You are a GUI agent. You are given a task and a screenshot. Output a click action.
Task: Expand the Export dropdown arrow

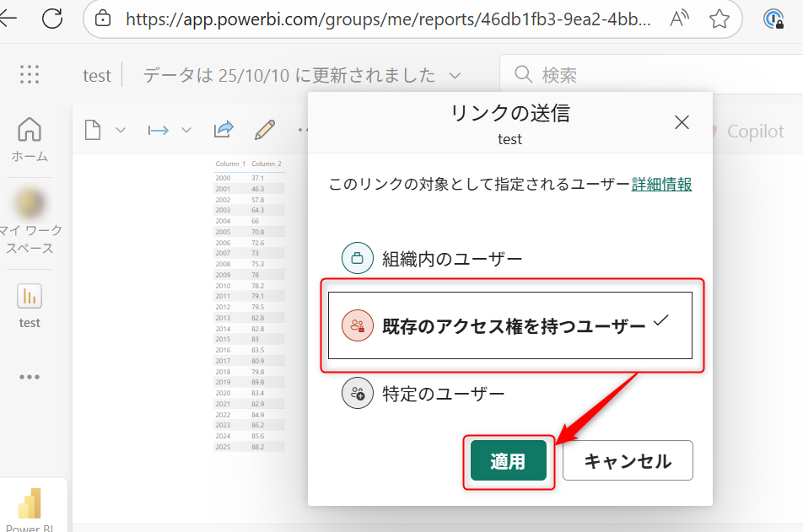tap(186, 131)
